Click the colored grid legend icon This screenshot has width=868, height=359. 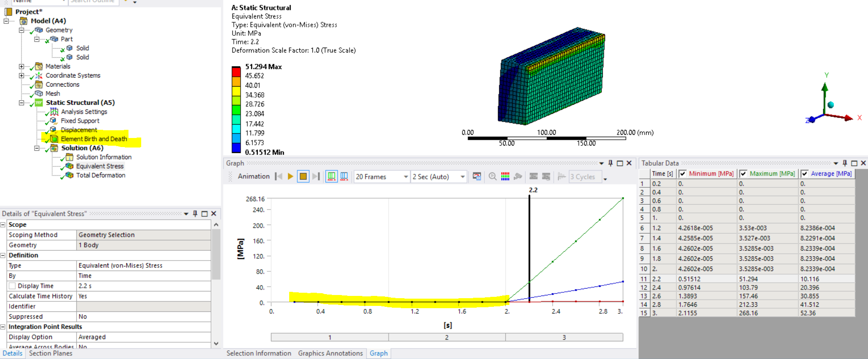click(x=505, y=177)
